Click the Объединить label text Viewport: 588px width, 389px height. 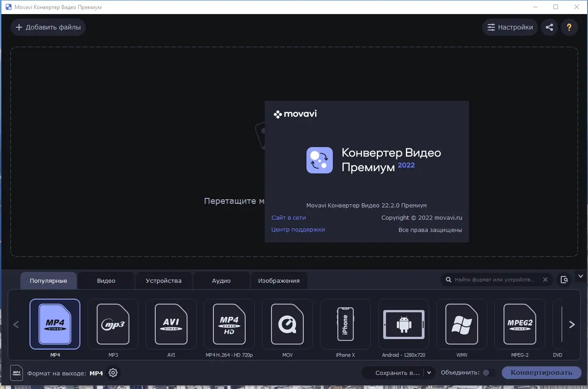click(460, 373)
